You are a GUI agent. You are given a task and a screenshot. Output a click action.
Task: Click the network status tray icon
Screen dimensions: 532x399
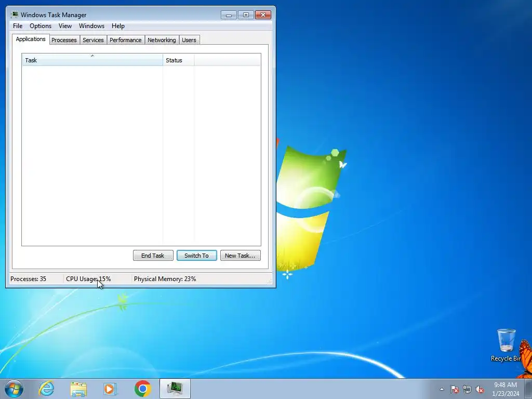point(467,389)
